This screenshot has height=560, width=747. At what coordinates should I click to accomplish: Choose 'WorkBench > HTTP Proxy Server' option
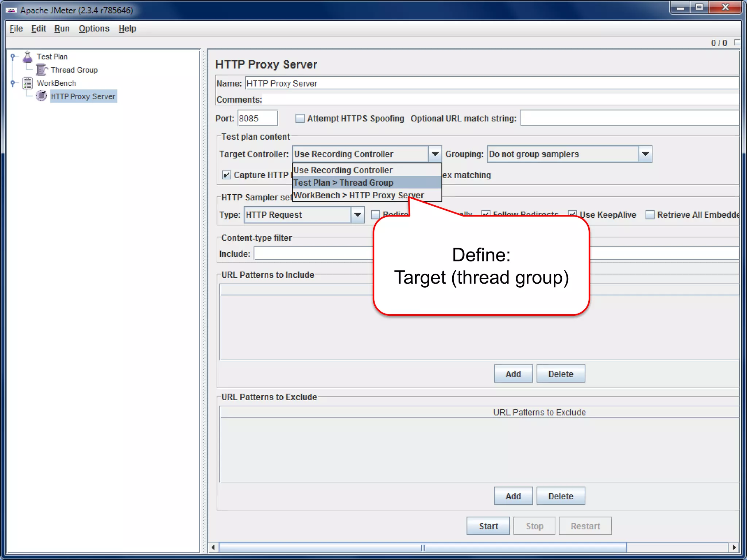(x=367, y=195)
